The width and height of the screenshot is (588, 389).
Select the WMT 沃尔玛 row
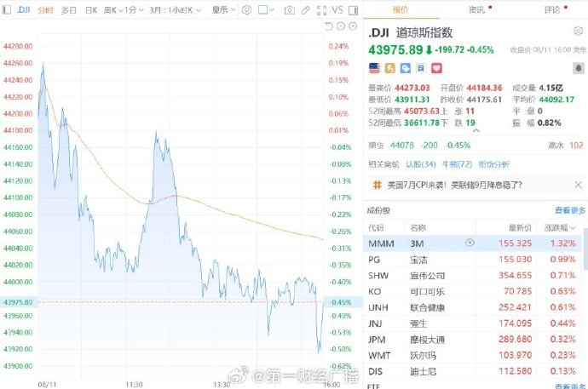coord(472,355)
